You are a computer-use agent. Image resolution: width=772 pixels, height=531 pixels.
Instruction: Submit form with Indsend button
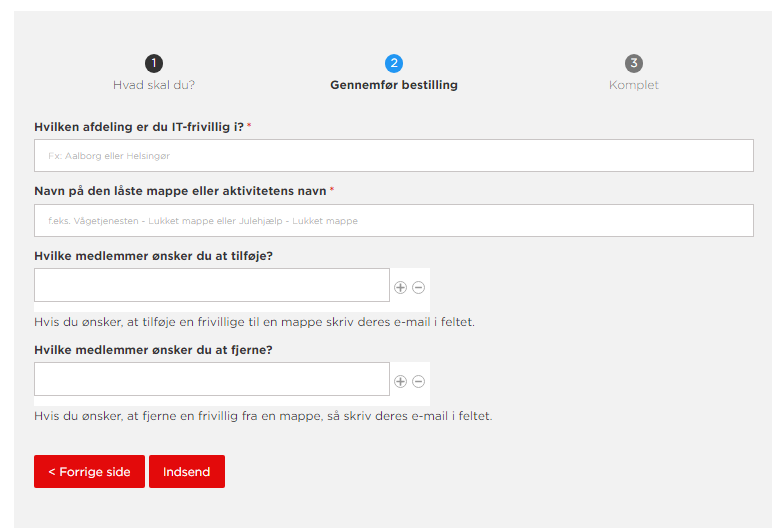[187, 471]
